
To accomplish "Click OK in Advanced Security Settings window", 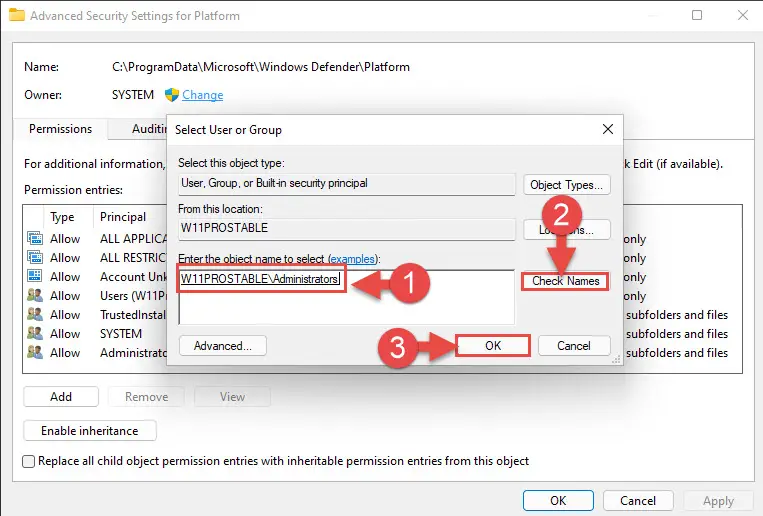I will click(558, 500).
